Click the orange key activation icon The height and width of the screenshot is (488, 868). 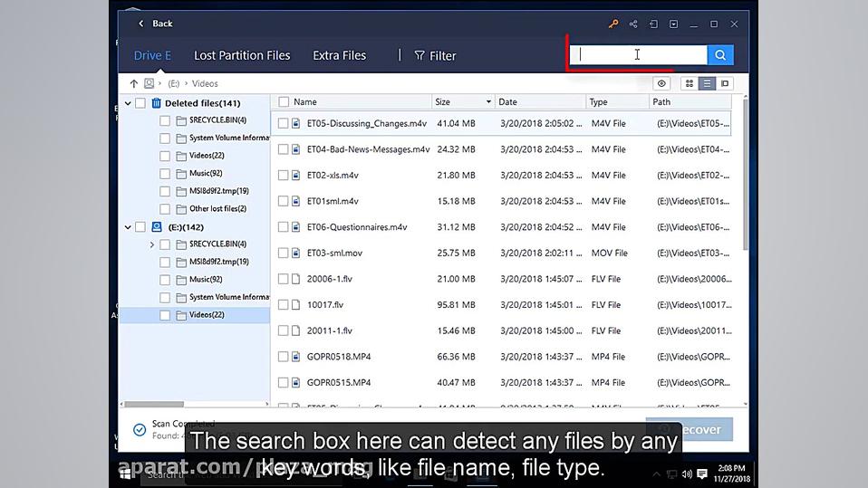pos(613,24)
